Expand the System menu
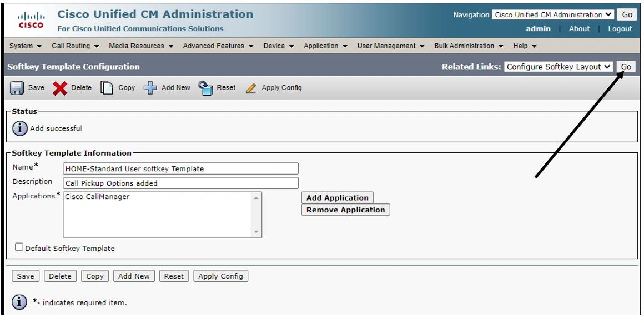 26,46
